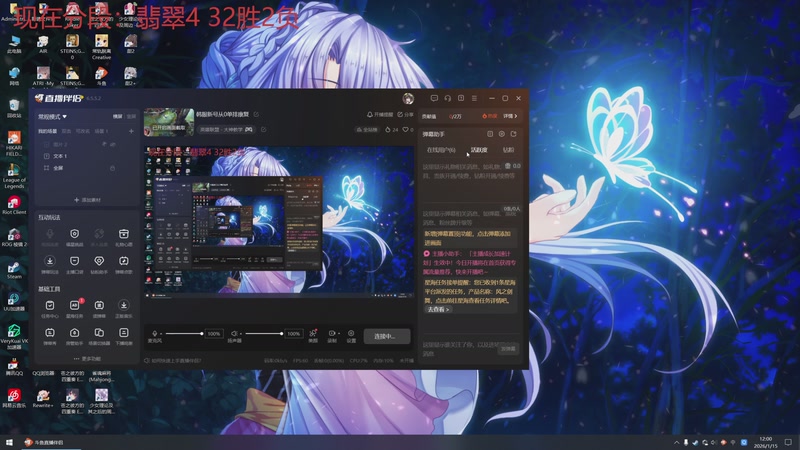Image resolution: width=800 pixels, height=450 pixels.
Task: Click the 如何快速上手直播伴侣 help link
Action: tap(173, 361)
